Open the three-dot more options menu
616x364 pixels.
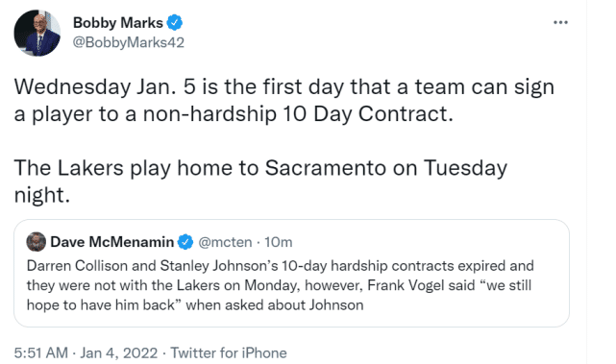tap(560, 22)
